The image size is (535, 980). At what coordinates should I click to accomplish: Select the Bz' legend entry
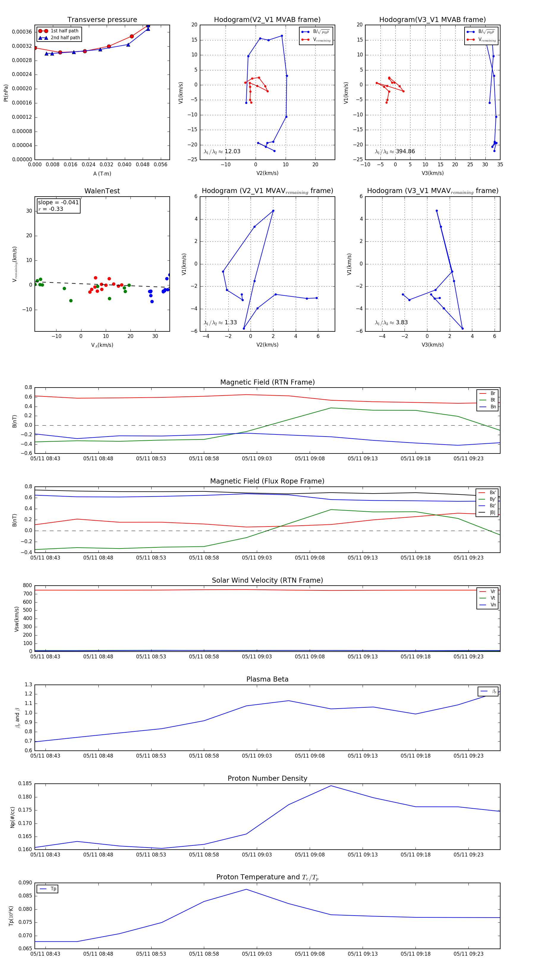[487, 506]
